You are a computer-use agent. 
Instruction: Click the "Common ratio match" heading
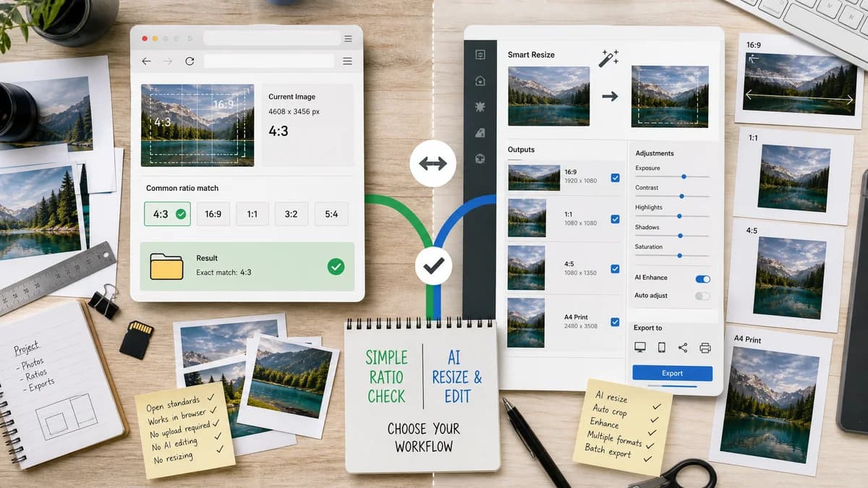(182, 188)
